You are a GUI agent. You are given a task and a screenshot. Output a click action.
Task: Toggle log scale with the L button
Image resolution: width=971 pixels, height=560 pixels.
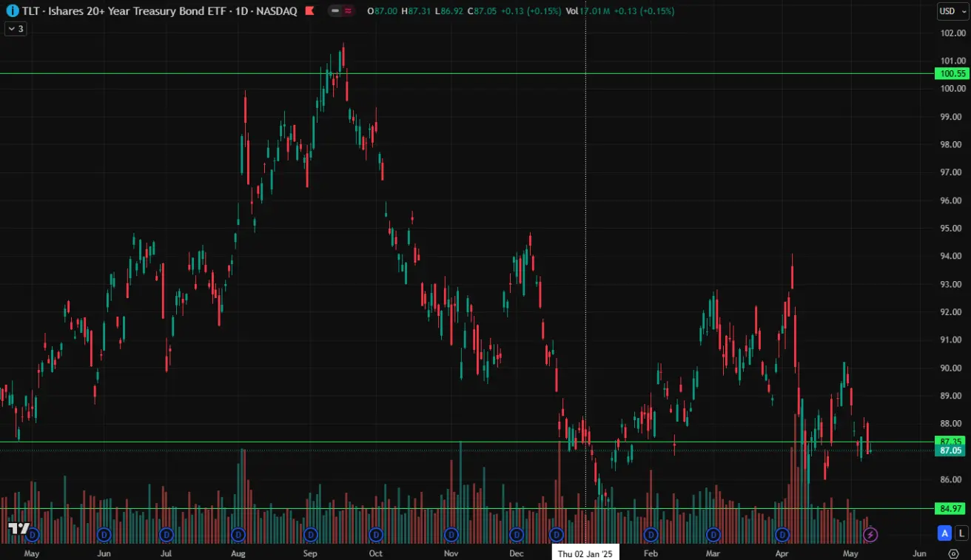[961, 533]
